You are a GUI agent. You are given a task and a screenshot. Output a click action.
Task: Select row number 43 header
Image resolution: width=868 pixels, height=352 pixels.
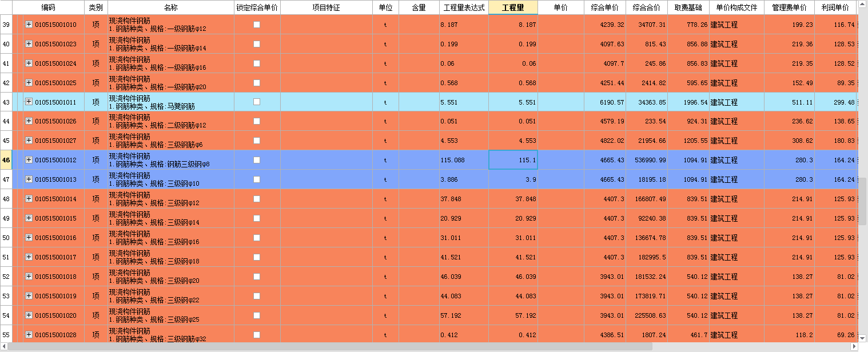pyautogui.click(x=6, y=102)
